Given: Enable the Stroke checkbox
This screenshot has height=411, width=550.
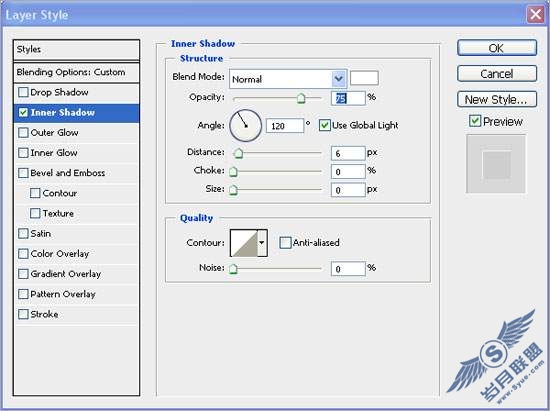Looking at the screenshot, I should [x=23, y=314].
